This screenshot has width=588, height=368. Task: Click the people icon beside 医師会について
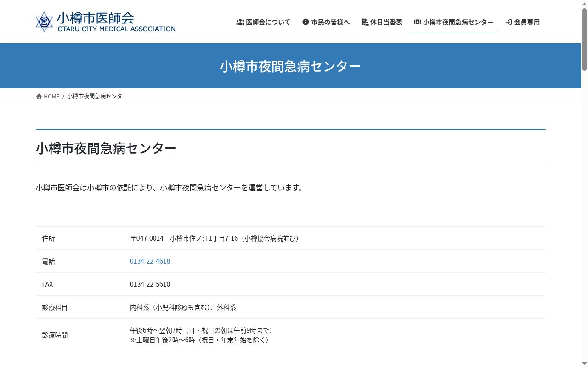click(x=240, y=22)
